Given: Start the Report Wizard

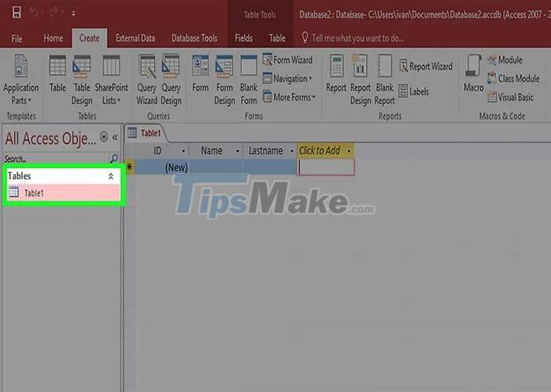Looking at the screenshot, I should (x=426, y=66).
